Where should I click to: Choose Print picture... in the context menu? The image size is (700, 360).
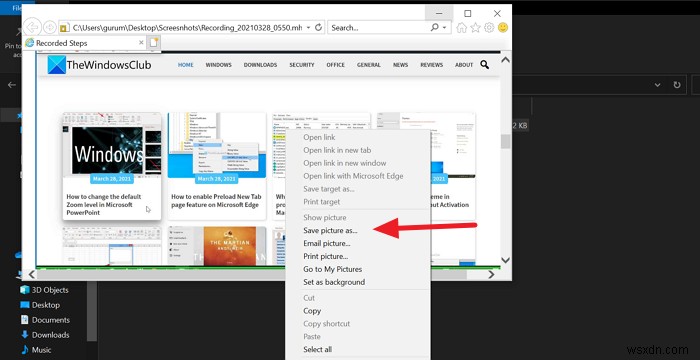point(325,256)
